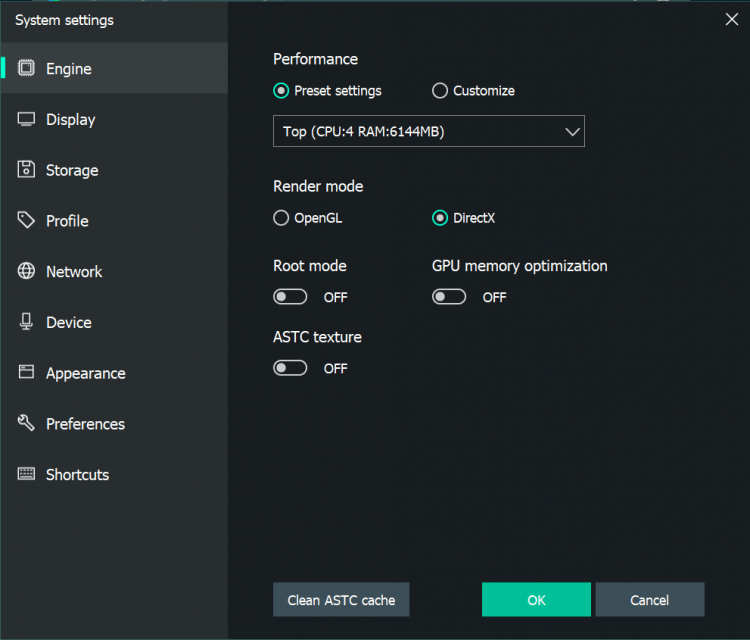Image resolution: width=750 pixels, height=640 pixels.
Task: Select the DirectX render mode option
Action: 440,218
